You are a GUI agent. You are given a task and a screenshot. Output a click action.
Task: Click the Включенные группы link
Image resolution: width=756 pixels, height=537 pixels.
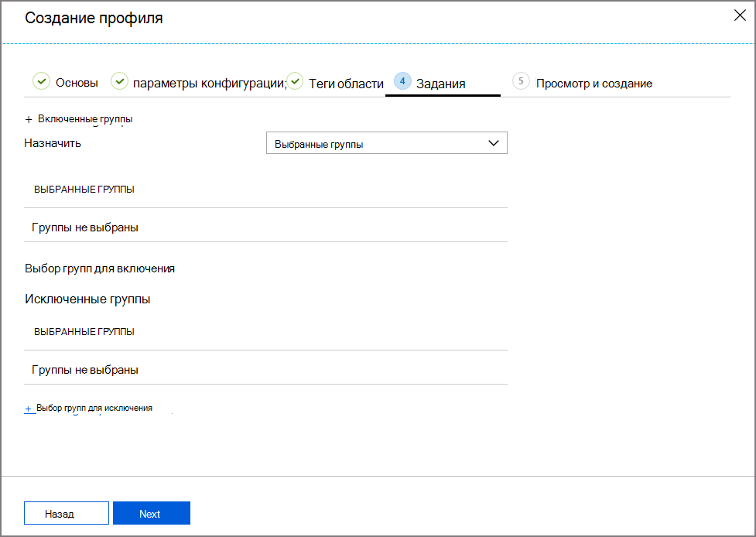click(85, 118)
